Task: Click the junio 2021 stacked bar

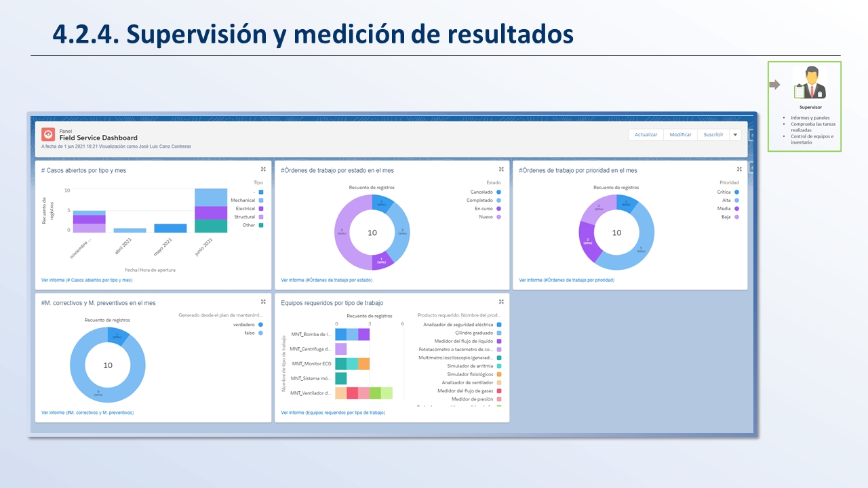Action: pyautogui.click(x=211, y=211)
